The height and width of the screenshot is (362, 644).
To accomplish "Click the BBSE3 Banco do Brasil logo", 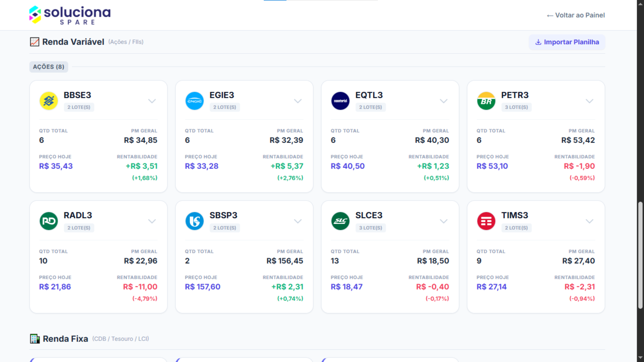I will coord(49,101).
